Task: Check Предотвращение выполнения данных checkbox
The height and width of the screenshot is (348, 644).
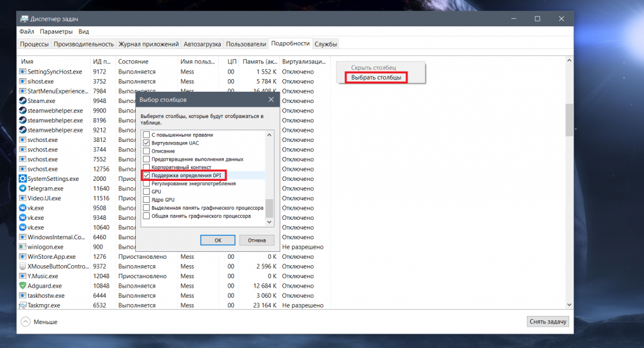Action: pyautogui.click(x=146, y=159)
